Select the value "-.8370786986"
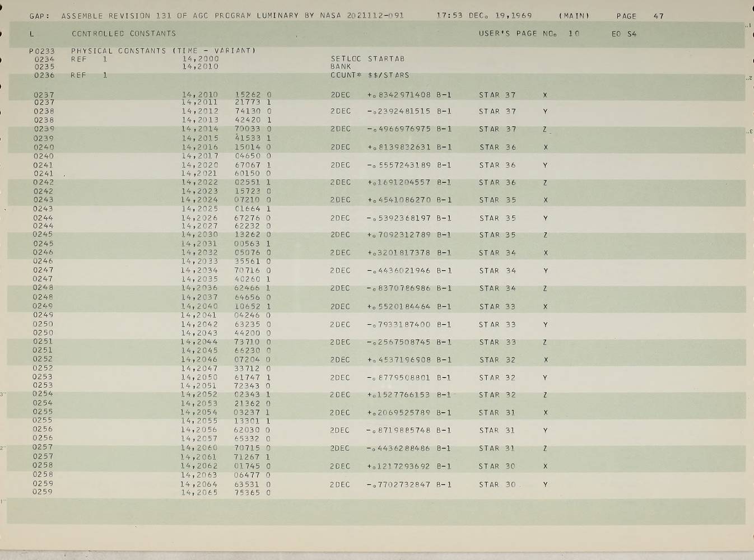This screenshot has height=560, width=754. pyautogui.click(x=399, y=288)
